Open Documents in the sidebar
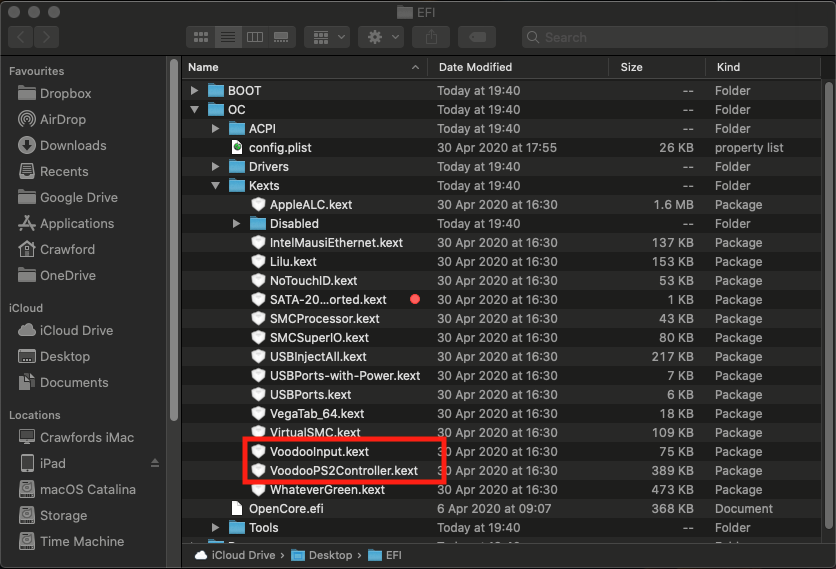 click(63, 383)
